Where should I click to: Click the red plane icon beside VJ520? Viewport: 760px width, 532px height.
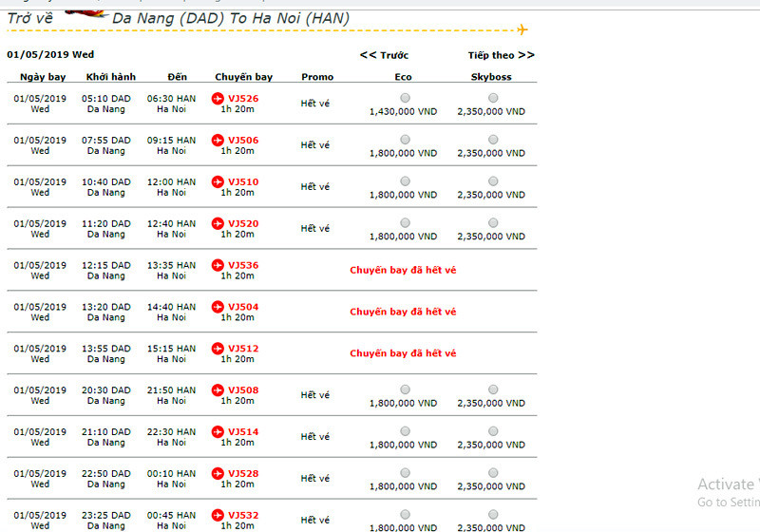(218, 223)
